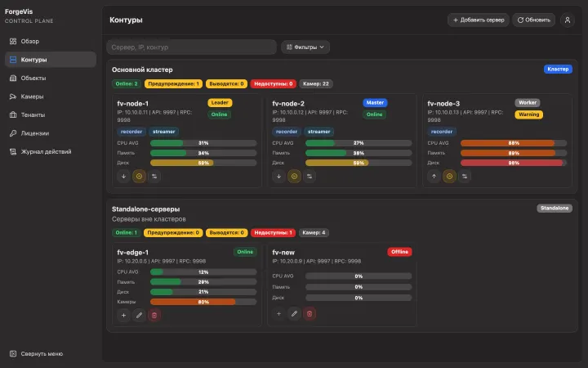Edit fv-new with pencil icon
This screenshot has height=368, width=588.
294,313
